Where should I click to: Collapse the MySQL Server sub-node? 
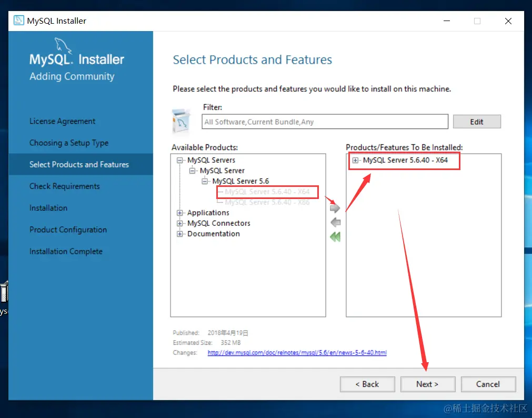coord(192,171)
